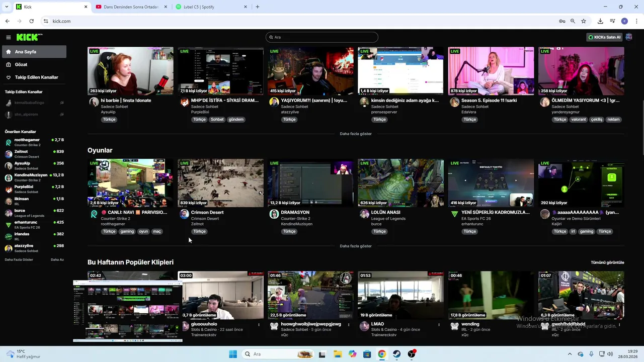Open Chrome three-dot menu
Image resolution: width=644 pixels, height=362 pixels.
pyautogui.click(x=637, y=21)
